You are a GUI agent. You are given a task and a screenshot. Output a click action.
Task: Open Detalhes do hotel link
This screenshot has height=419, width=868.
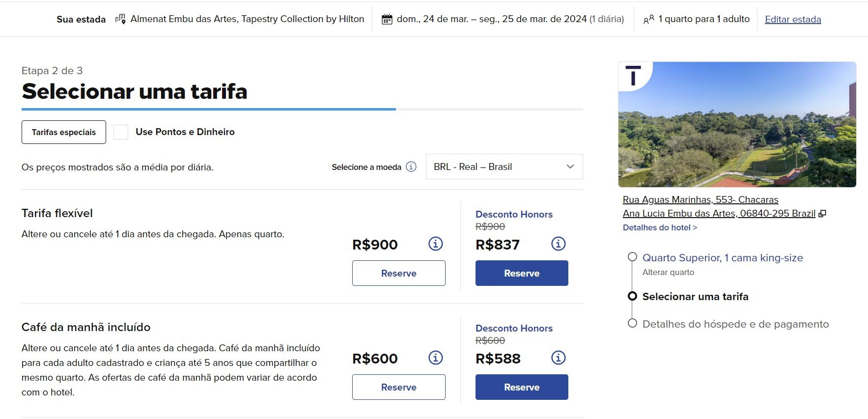pyautogui.click(x=660, y=227)
